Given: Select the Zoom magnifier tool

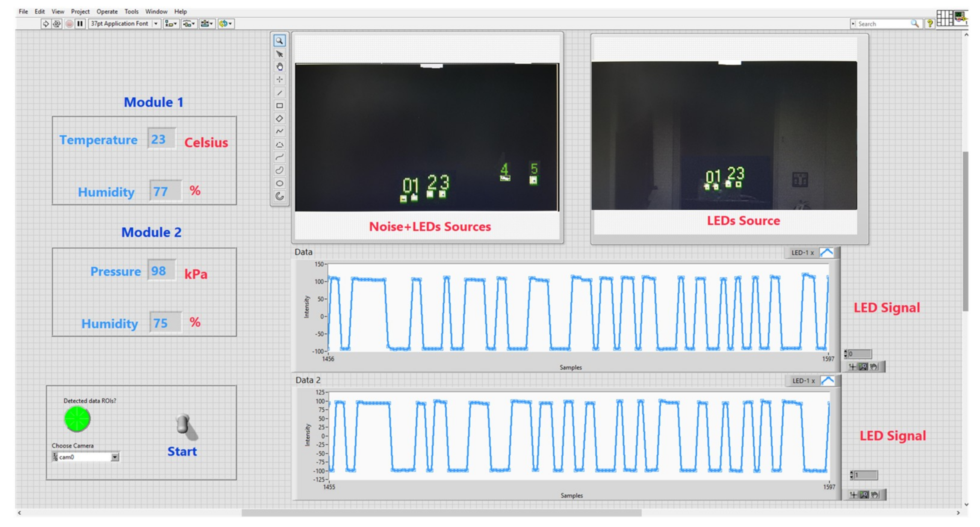Looking at the screenshot, I should coord(279,41).
